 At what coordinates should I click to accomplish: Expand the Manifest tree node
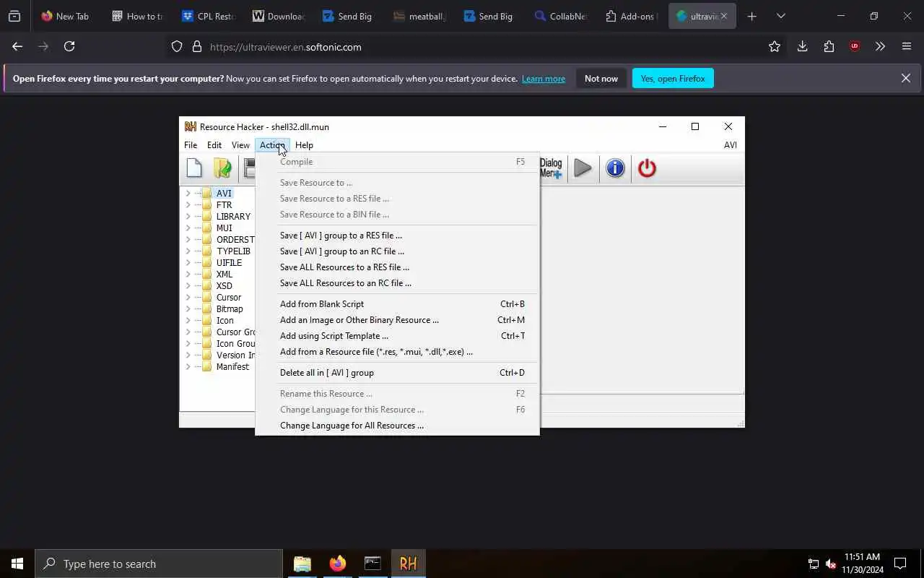188,367
